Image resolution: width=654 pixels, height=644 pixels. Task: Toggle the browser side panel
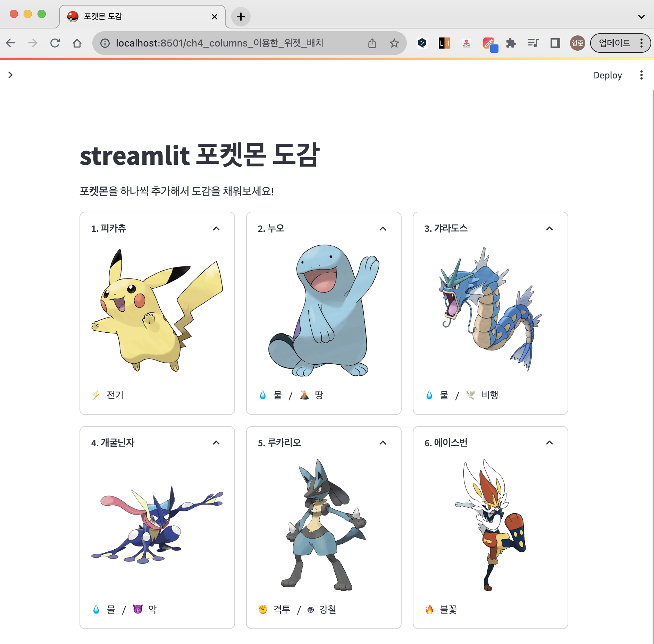tap(555, 43)
